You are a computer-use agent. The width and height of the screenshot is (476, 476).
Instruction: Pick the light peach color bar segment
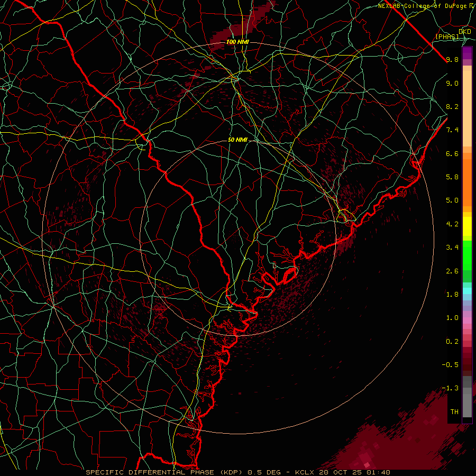click(467, 109)
